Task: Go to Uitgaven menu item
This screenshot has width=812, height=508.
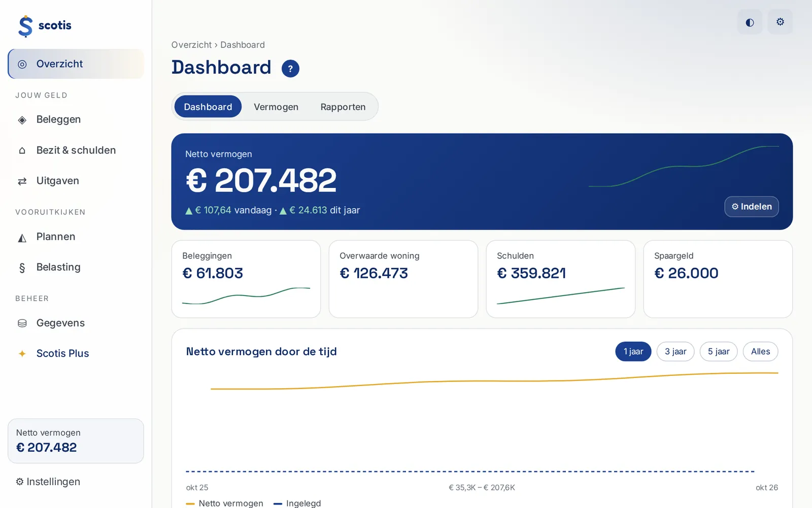Action: pos(76,181)
